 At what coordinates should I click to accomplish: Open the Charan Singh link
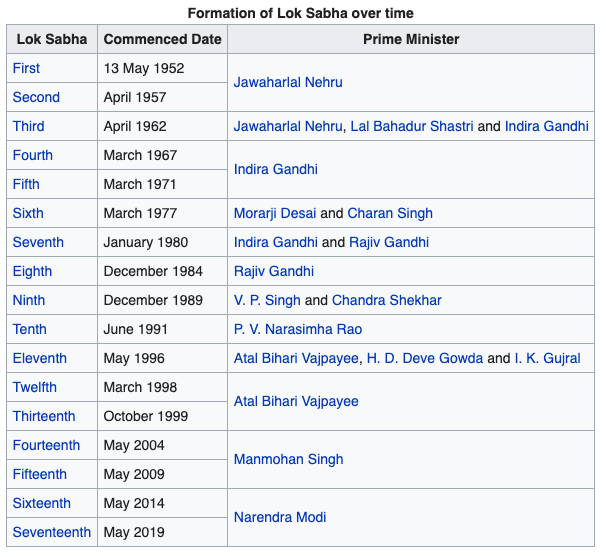point(390,213)
